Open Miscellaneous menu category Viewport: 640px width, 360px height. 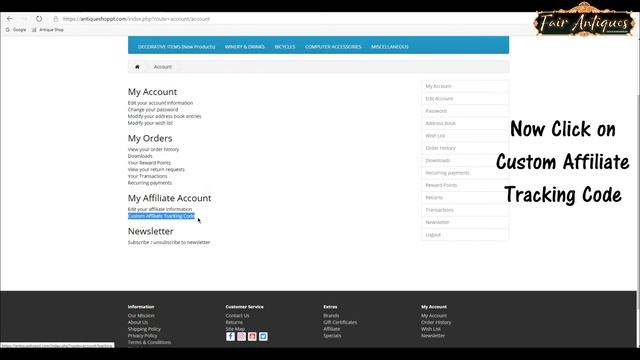[390, 47]
